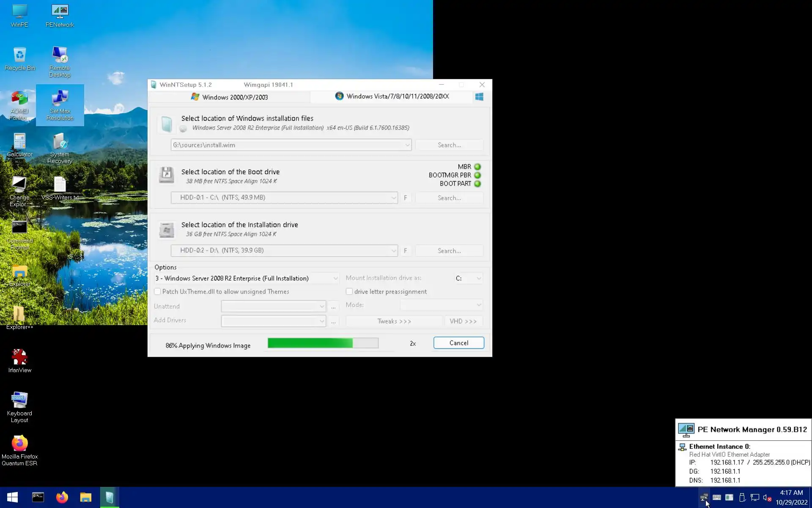Open the Boot drive HDD-0:1 dropdown
Viewport: 812px width, 508px height.
click(393, 198)
